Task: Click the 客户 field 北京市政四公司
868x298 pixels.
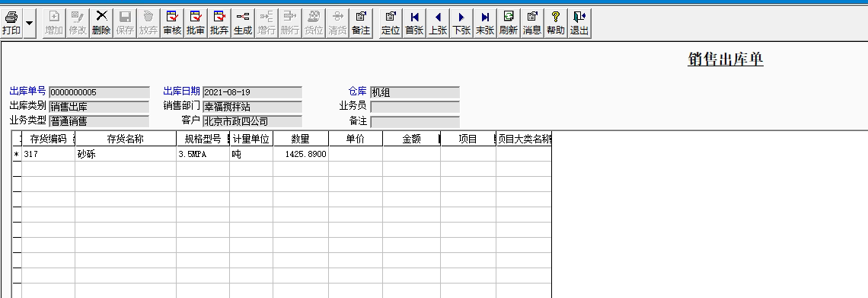Action: tap(253, 121)
